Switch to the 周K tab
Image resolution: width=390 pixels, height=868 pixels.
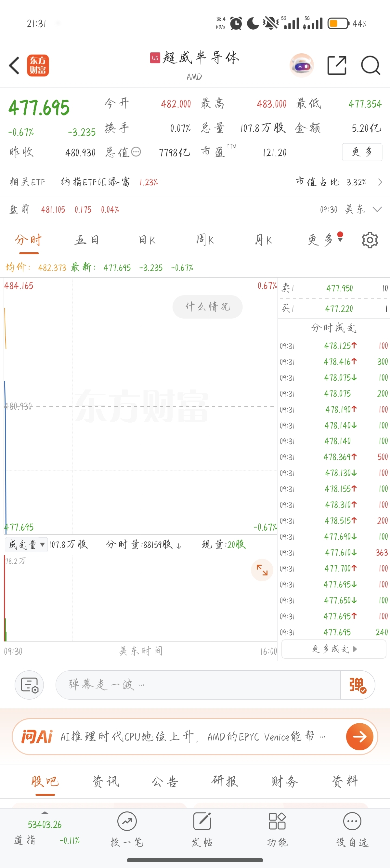coord(205,240)
